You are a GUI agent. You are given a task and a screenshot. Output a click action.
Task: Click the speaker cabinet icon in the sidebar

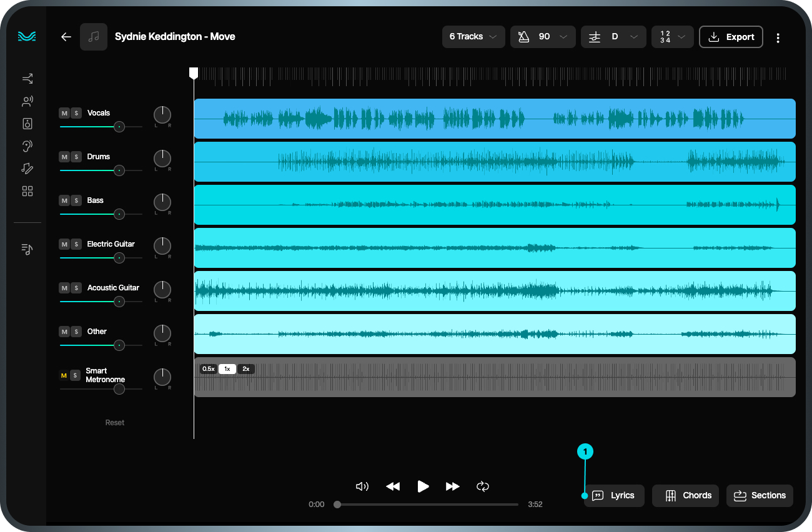[27, 123]
